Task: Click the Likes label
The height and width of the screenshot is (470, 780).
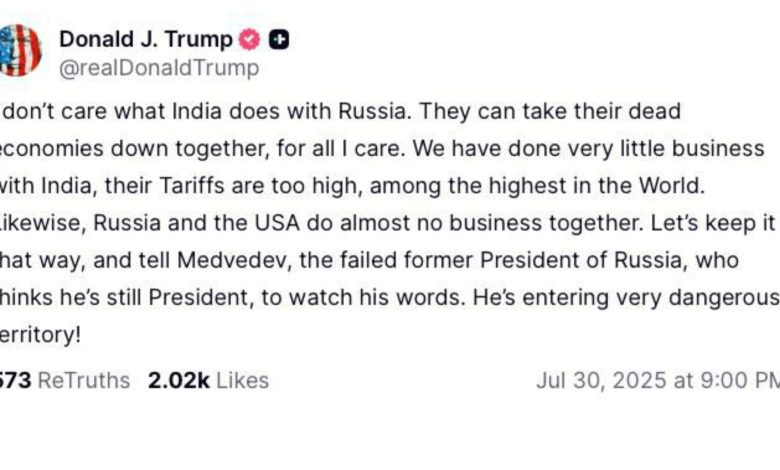Action: [242, 380]
